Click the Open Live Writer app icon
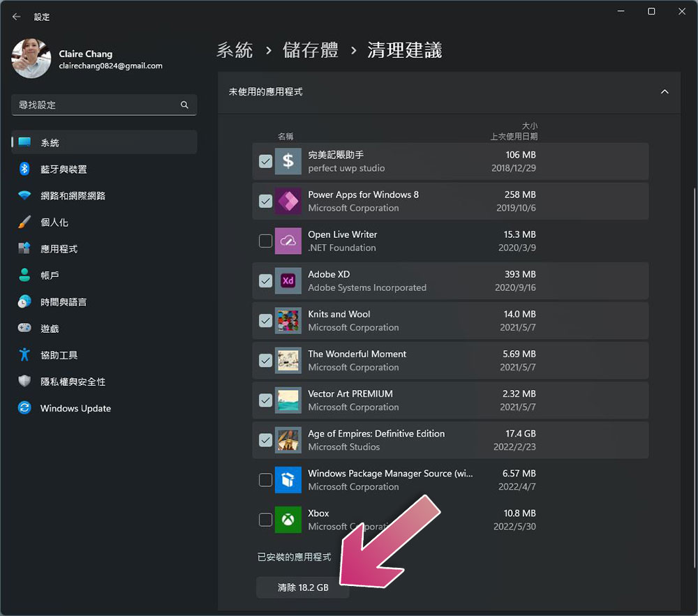 [288, 241]
